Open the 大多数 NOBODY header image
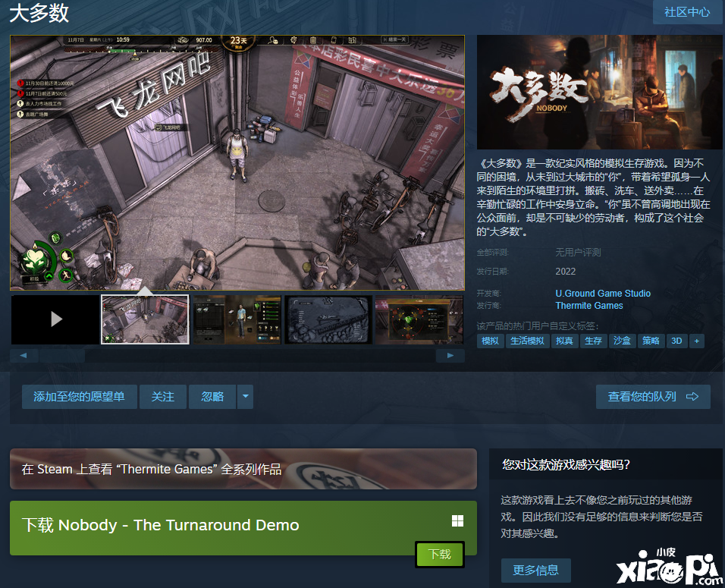Image resolution: width=725 pixels, height=588 pixels. point(599,92)
